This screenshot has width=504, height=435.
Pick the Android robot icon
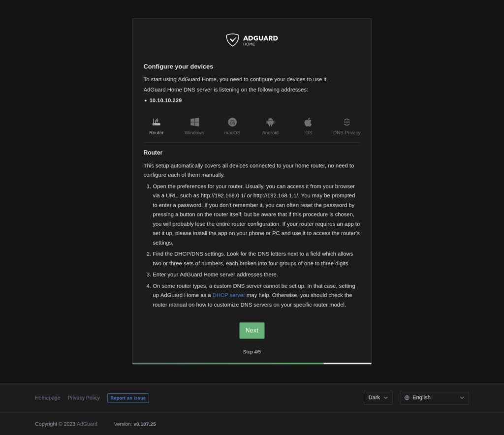click(270, 122)
